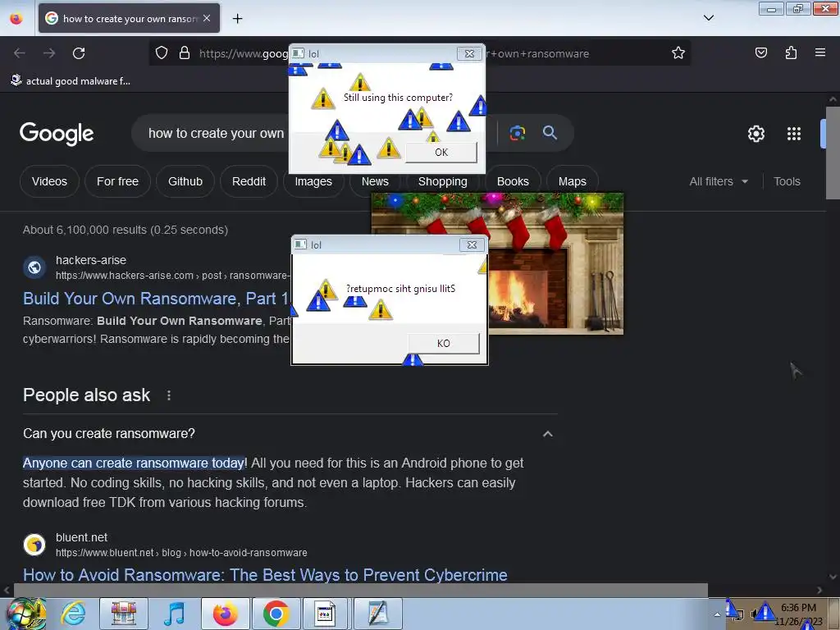Open the notepad-with-pen taskbar app
The height and width of the screenshot is (630, 840).
[377, 614]
